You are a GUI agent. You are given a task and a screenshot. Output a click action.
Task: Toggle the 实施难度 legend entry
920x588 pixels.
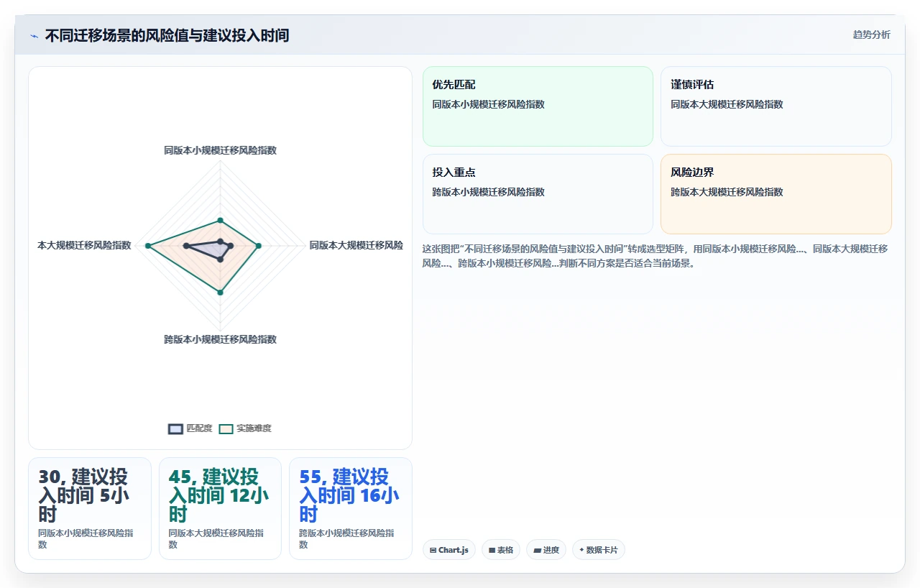click(245, 428)
